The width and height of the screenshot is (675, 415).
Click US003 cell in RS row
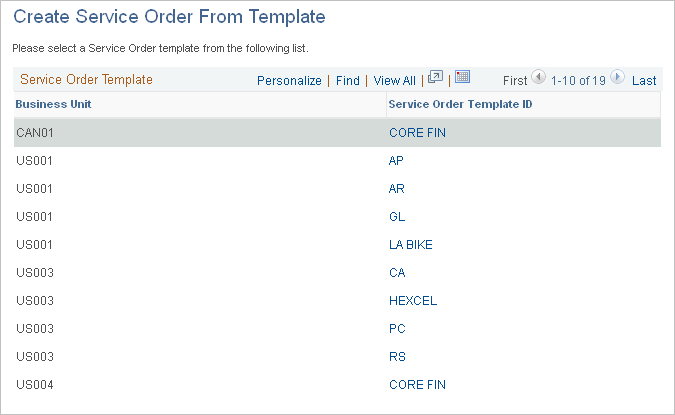pyautogui.click(x=35, y=356)
